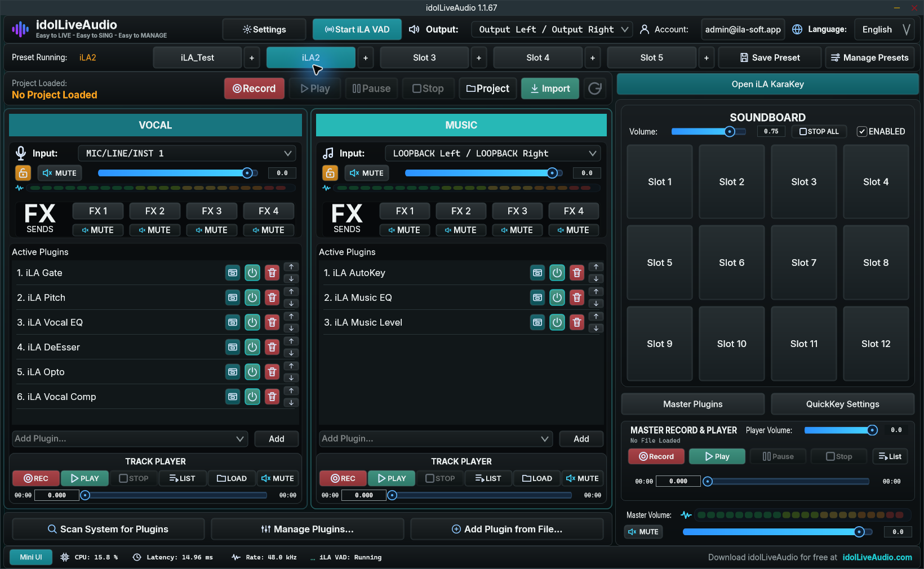This screenshot has width=924, height=569.
Task: Click the plus button after Slot 3
Action: tap(479, 57)
